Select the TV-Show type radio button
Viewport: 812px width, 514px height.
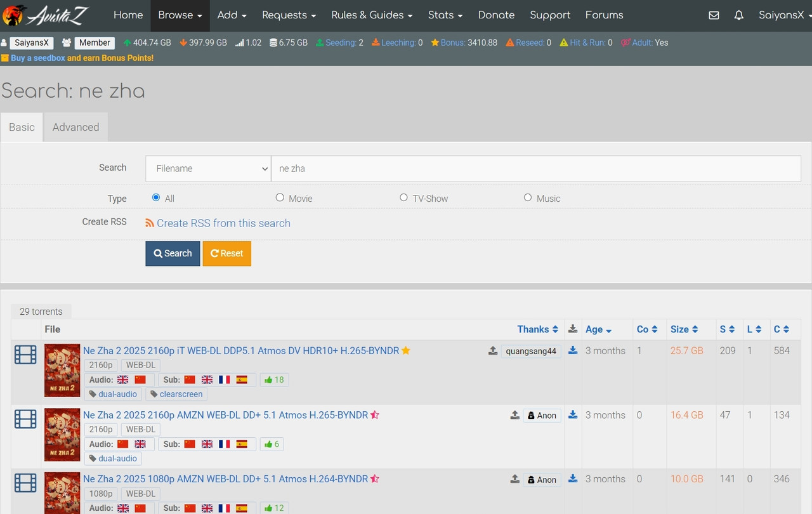tap(403, 197)
